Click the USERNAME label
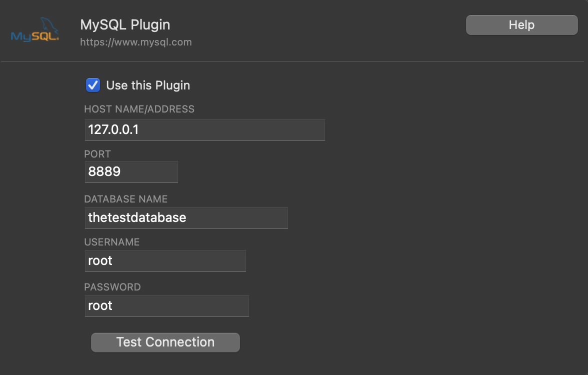Image resolution: width=588 pixels, height=375 pixels. (111, 242)
